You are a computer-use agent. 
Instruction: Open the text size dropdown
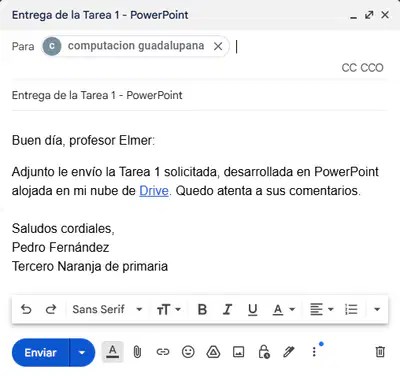(x=169, y=309)
